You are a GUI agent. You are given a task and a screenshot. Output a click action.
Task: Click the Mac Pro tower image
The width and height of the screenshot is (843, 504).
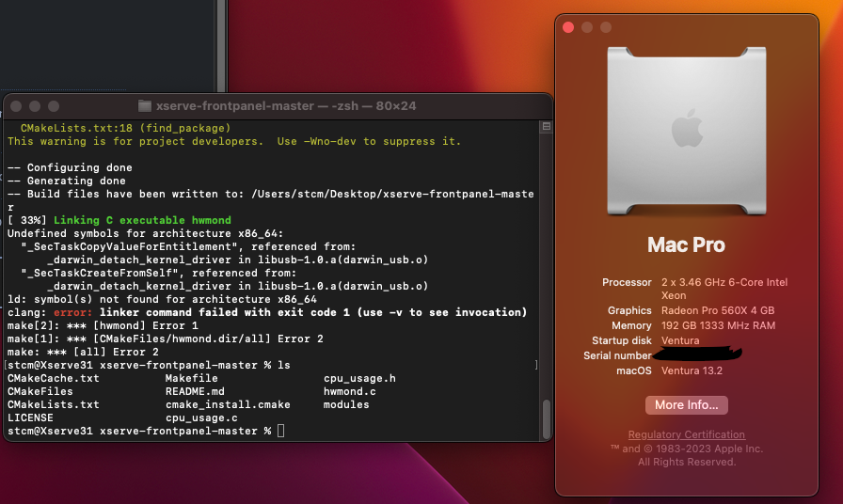(x=687, y=131)
